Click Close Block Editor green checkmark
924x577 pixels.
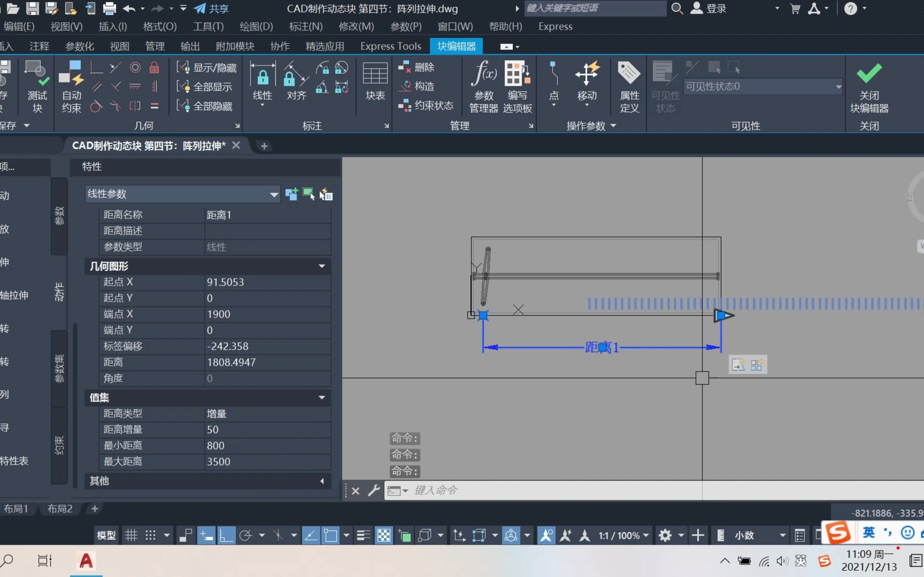869,73
